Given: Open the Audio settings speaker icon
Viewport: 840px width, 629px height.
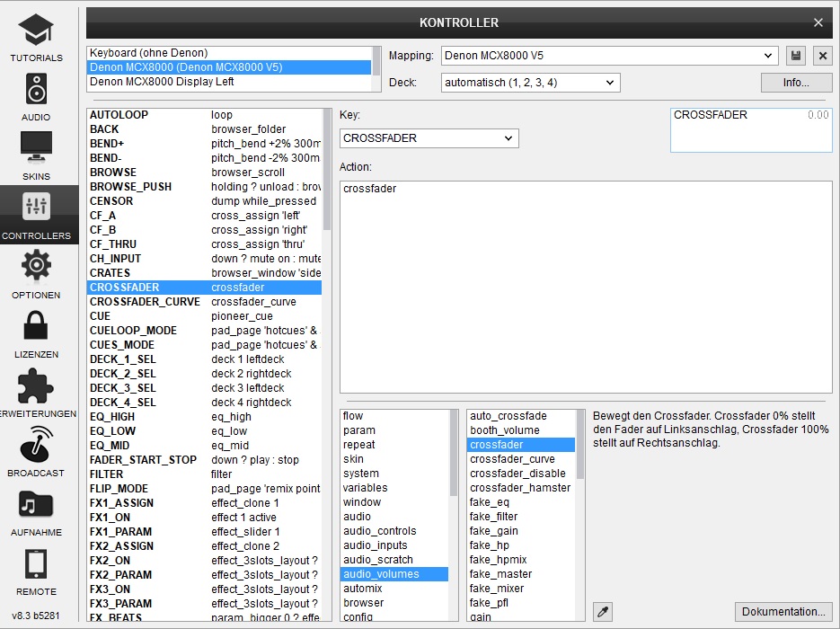Looking at the screenshot, I should point(36,88).
